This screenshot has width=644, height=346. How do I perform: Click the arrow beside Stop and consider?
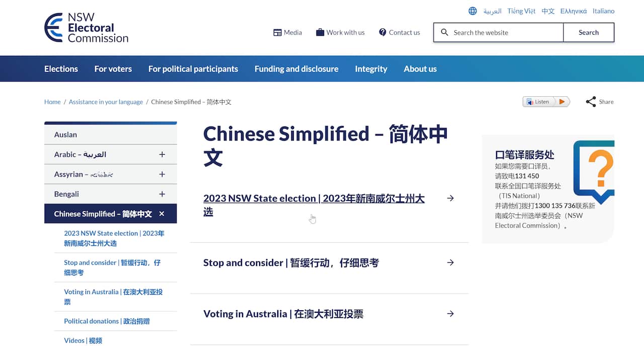pos(450,262)
